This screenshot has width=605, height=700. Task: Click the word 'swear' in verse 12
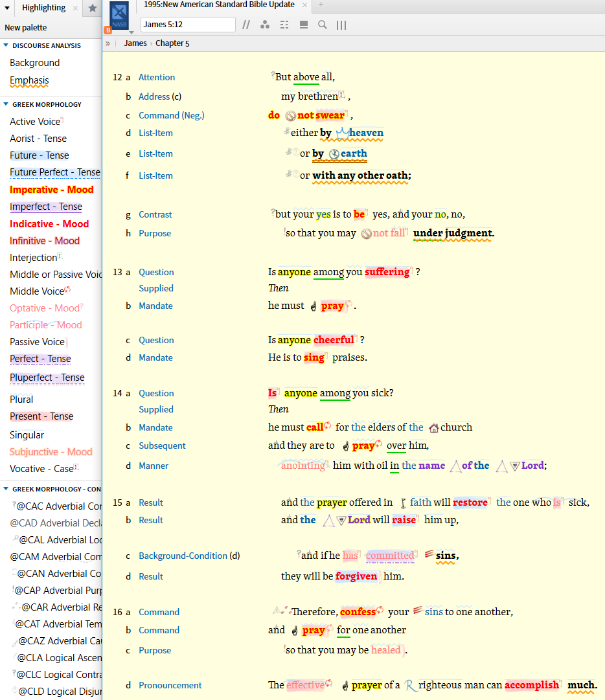click(x=330, y=116)
